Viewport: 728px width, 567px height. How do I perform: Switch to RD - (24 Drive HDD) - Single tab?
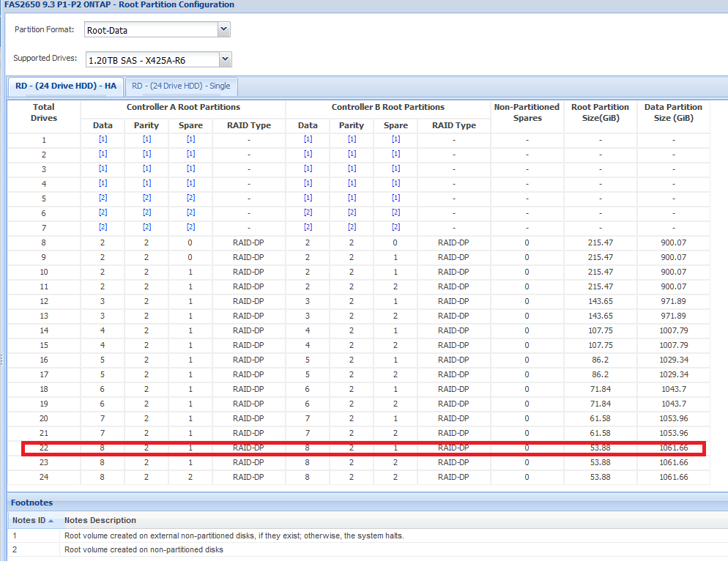click(181, 86)
